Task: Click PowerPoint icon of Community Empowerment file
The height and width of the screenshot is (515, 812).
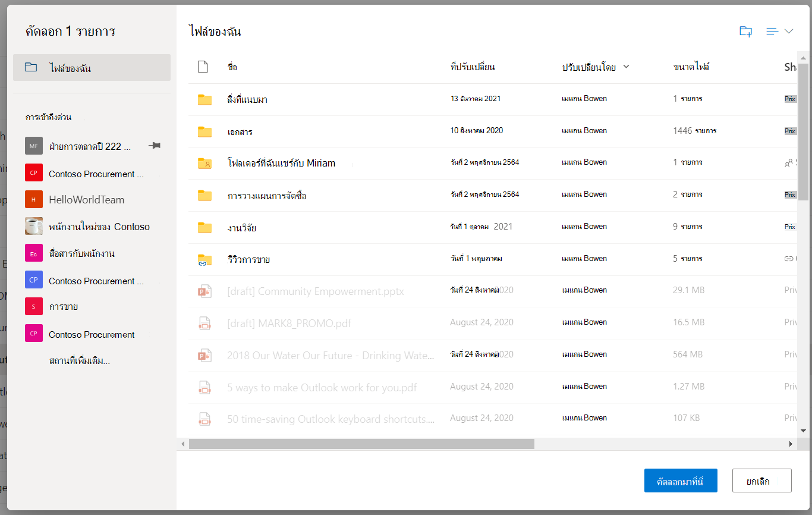Action: [204, 291]
